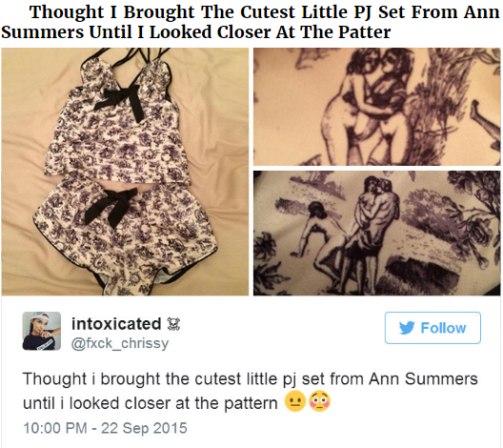
Task: Open the upper pattern close-up image
Action: pos(376,107)
